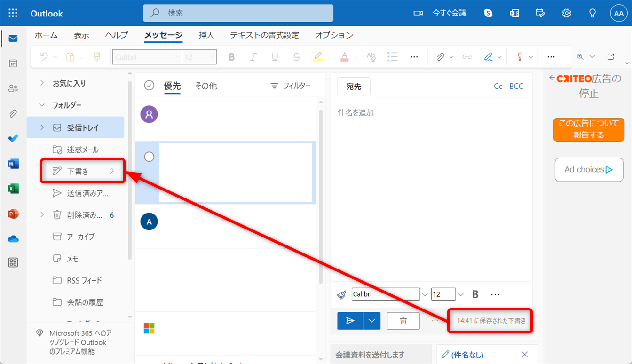Toggle bold in the compose formatting bar
Image resolution: width=632 pixels, height=364 pixels.
click(x=475, y=294)
